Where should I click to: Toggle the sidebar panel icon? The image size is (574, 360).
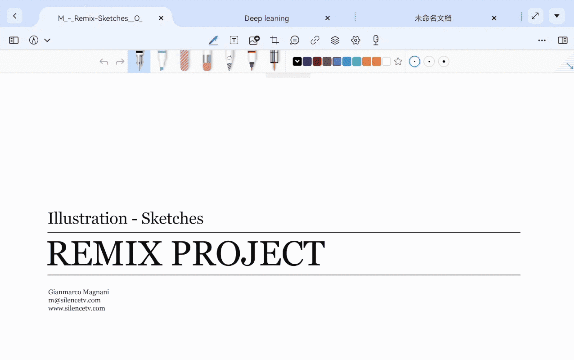pyautogui.click(x=14, y=40)
